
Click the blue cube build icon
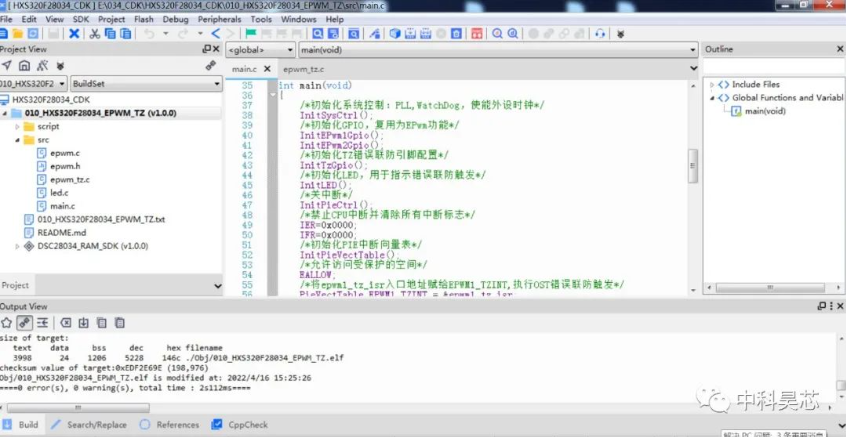tap(395, 34)
